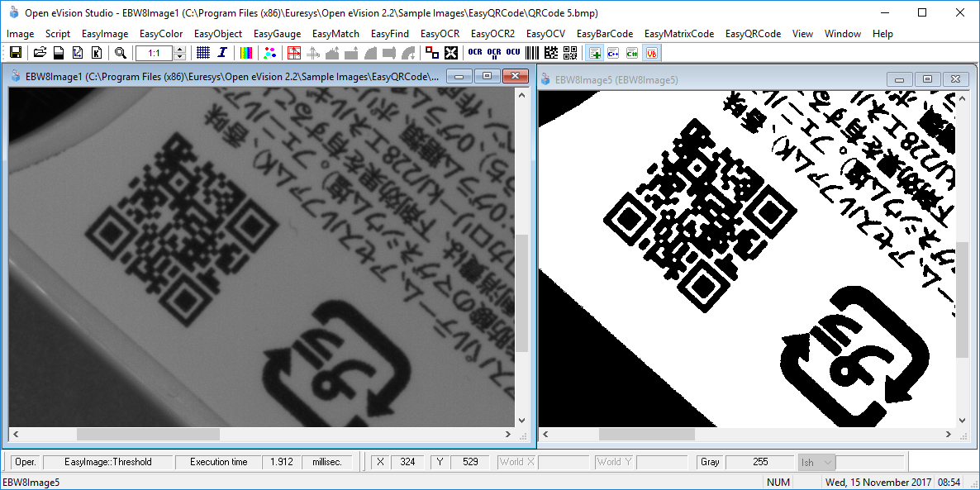Select C++ script language icon

[613, 53]
